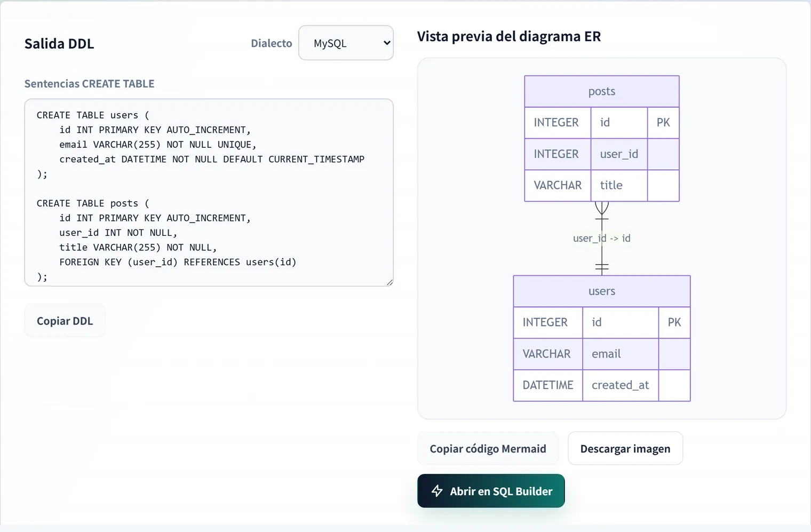
Task: Open schema via Abrir en SQL Builder
Action: click(491, 491)
